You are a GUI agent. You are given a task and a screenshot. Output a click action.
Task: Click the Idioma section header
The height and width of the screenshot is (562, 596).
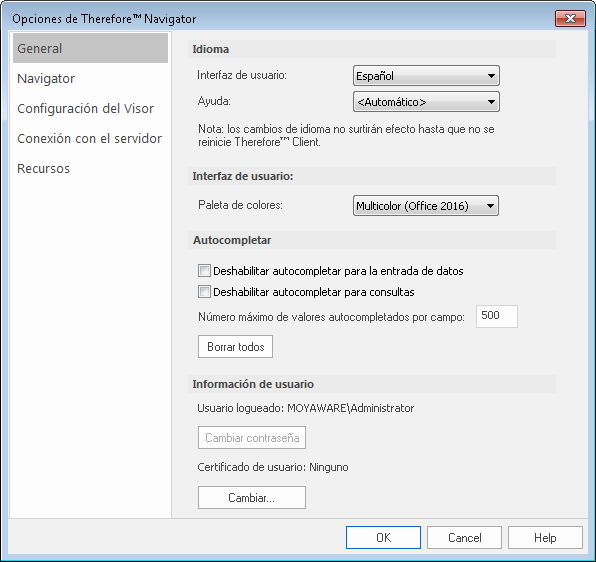(x=372, y=49)
